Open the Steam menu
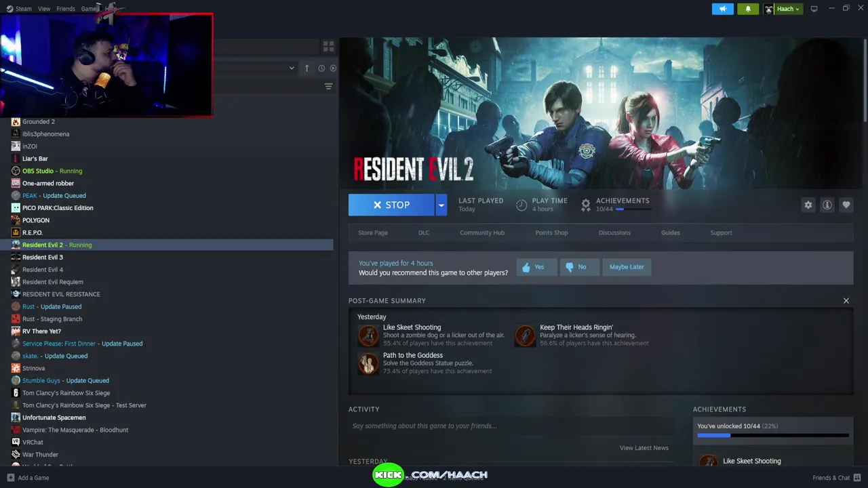Image resolution: width=868 pixels, height=488 pixels. coord(19,9)
